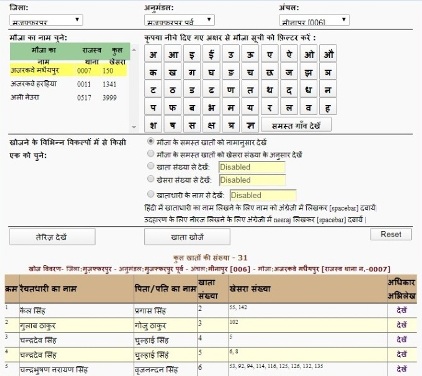Click समस्त गाँव देखें show all villages
The height and width of the screenshot is (376, 422).
296,125
